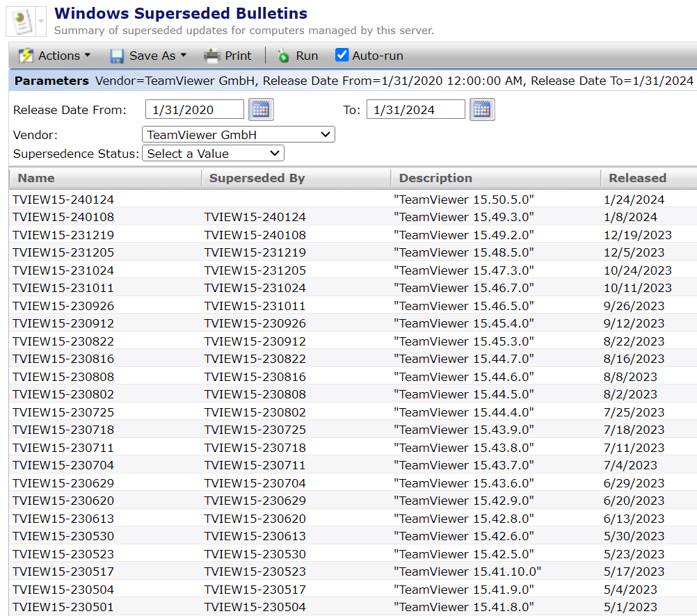Select TVIEW15-230926 in the Name column
Viewport: 697px width, 616px height.
63,306
